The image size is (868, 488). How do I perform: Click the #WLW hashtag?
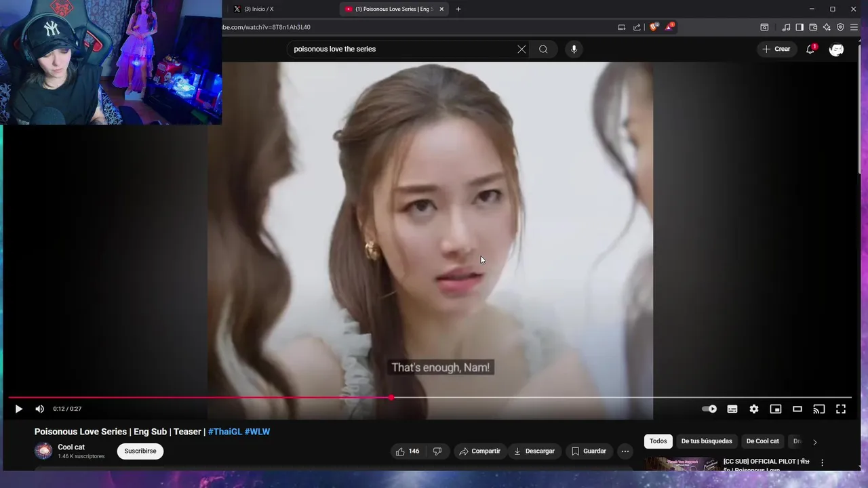pyautogui.click(x=258, y=432)
